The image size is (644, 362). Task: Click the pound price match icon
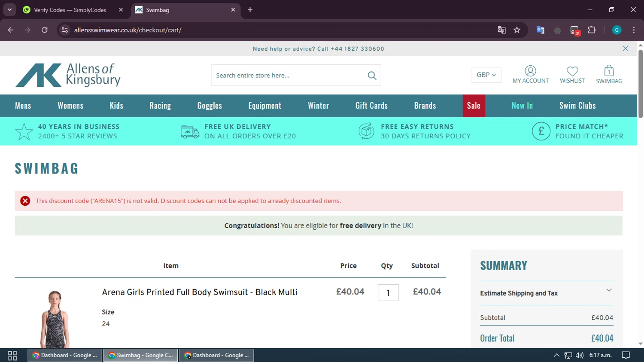pos(541,131)
